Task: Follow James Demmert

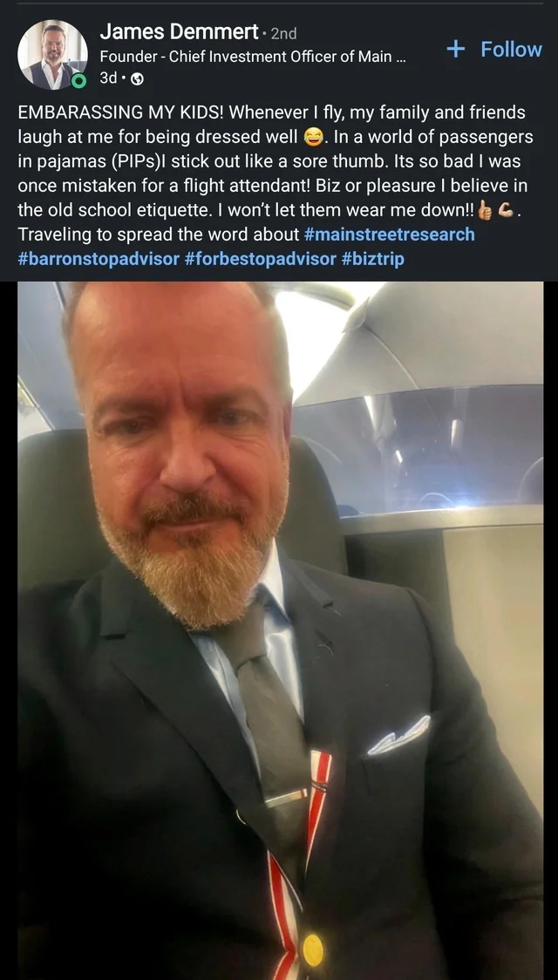Action: click(x=494, y=49)
